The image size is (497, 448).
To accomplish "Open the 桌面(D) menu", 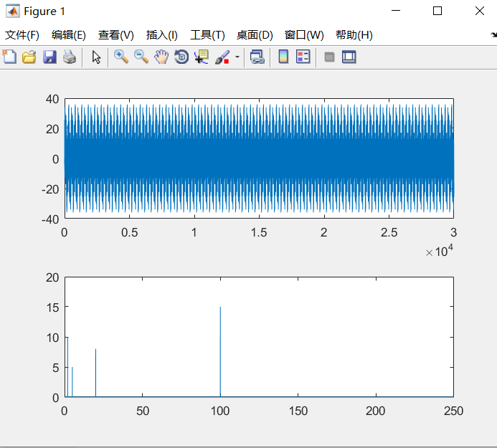I will [255, 35].
